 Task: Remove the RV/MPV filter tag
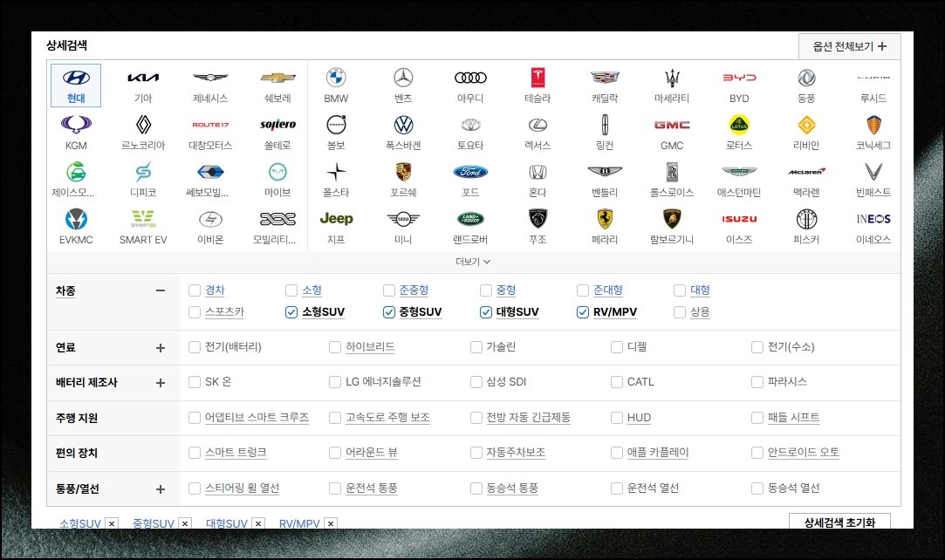click(331, 524)
